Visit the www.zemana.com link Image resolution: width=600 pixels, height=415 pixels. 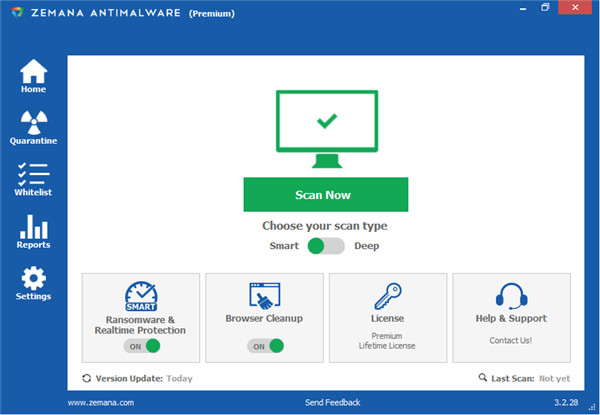coord(101,402)
